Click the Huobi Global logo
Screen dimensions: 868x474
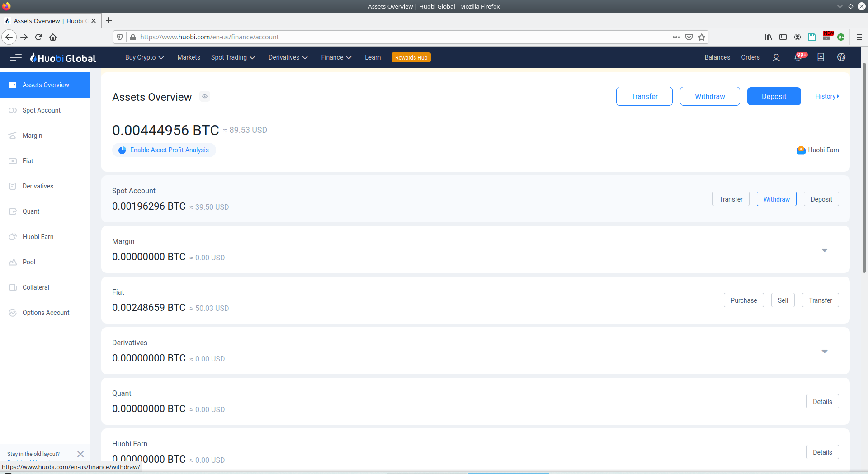click(x=63, y=58)
